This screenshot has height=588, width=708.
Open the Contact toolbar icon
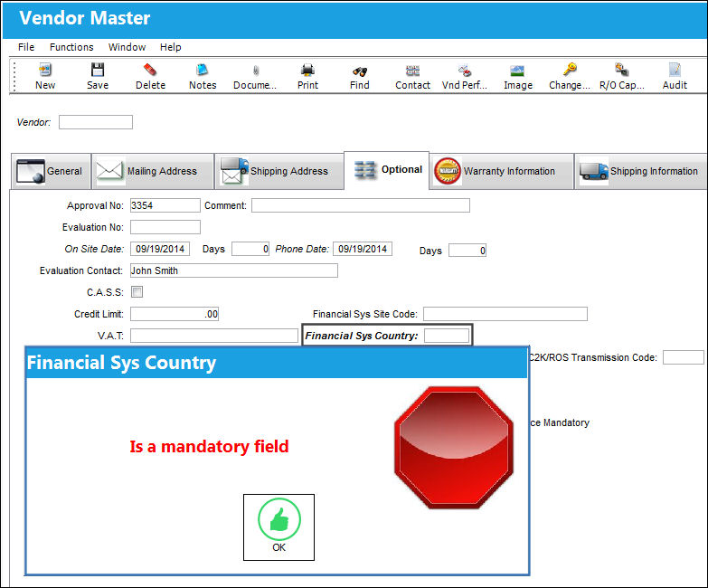(412, 70)
